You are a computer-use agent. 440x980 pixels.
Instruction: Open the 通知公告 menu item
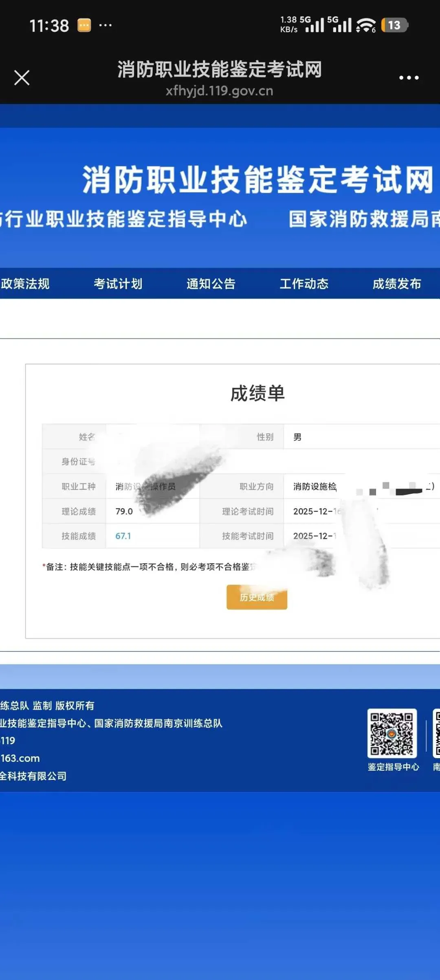coord(211,283)
